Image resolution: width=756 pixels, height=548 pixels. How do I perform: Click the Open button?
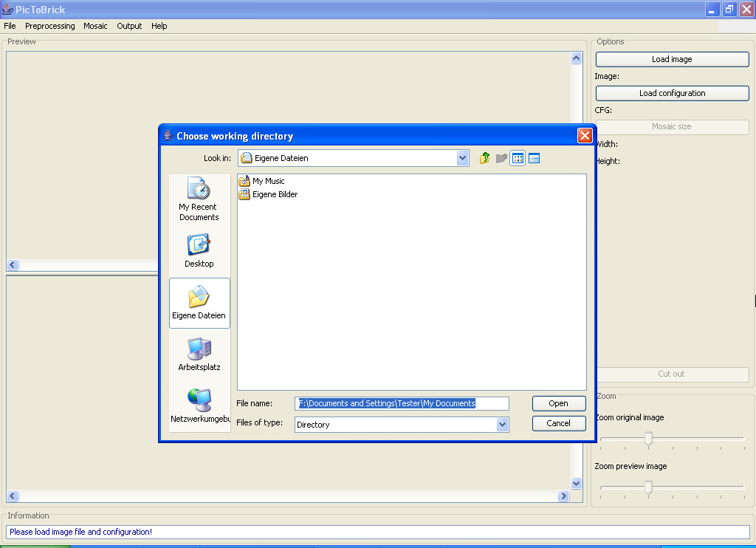coord(559,403)
